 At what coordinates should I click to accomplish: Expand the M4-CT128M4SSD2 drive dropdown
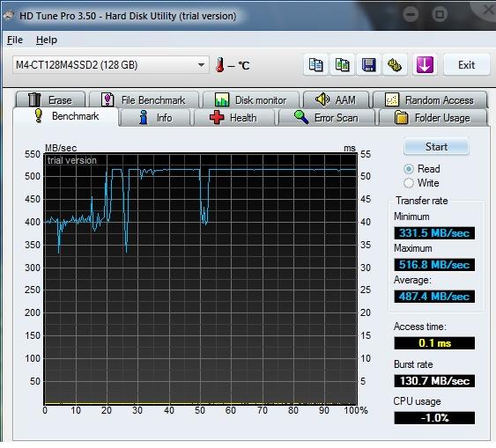pos(111,65)
